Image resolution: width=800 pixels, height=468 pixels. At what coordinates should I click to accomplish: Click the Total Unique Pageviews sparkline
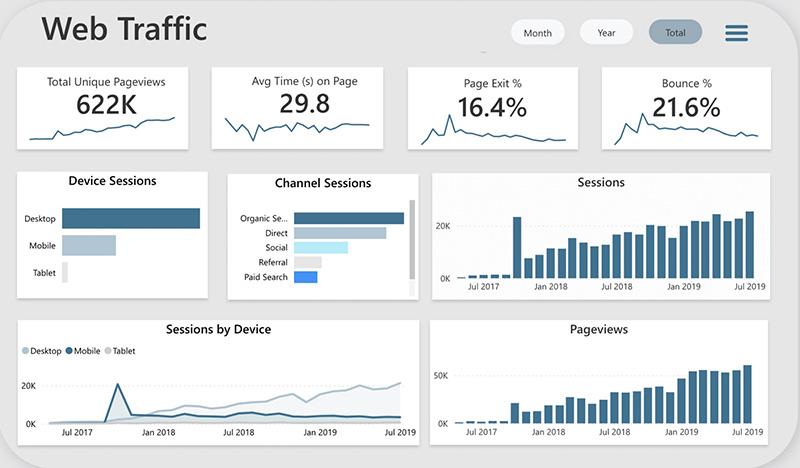click(x=102, y=129)
